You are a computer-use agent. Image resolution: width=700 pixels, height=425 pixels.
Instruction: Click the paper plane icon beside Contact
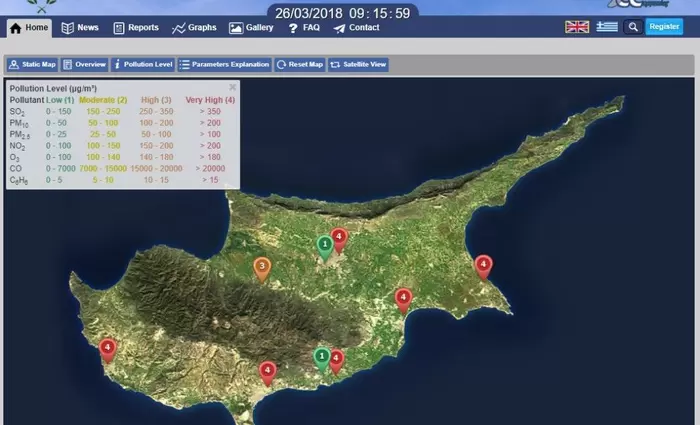[x=339, y=28]
